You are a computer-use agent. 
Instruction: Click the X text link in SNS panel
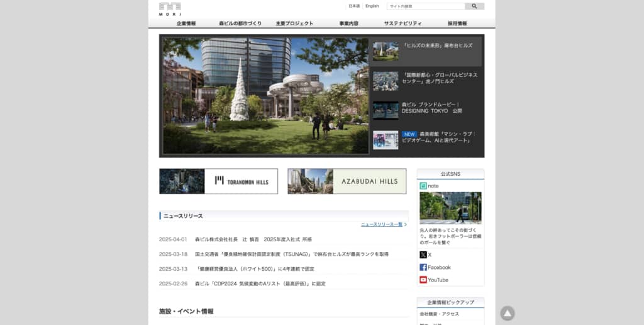tap(430, 255)
